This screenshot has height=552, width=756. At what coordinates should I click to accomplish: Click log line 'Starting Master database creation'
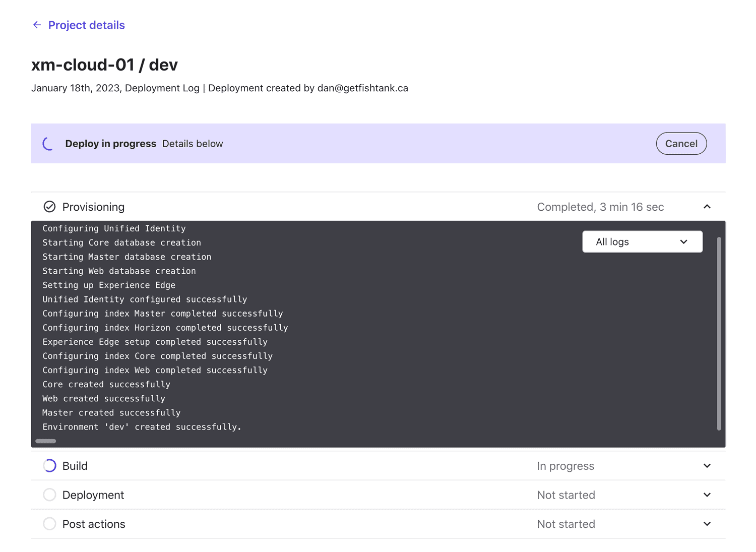click(x=127, y=257)
